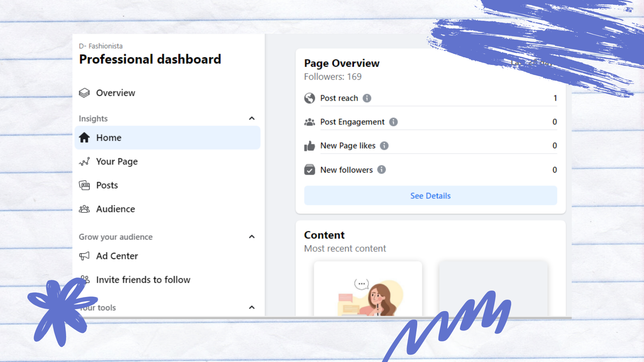The image size is (644, 362).
Task: Click the Overview layers icon
Action: click(x=84, y=93)
